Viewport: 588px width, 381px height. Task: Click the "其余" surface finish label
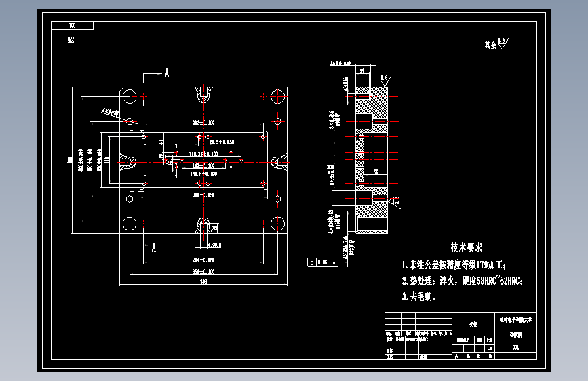coord(490,45)
